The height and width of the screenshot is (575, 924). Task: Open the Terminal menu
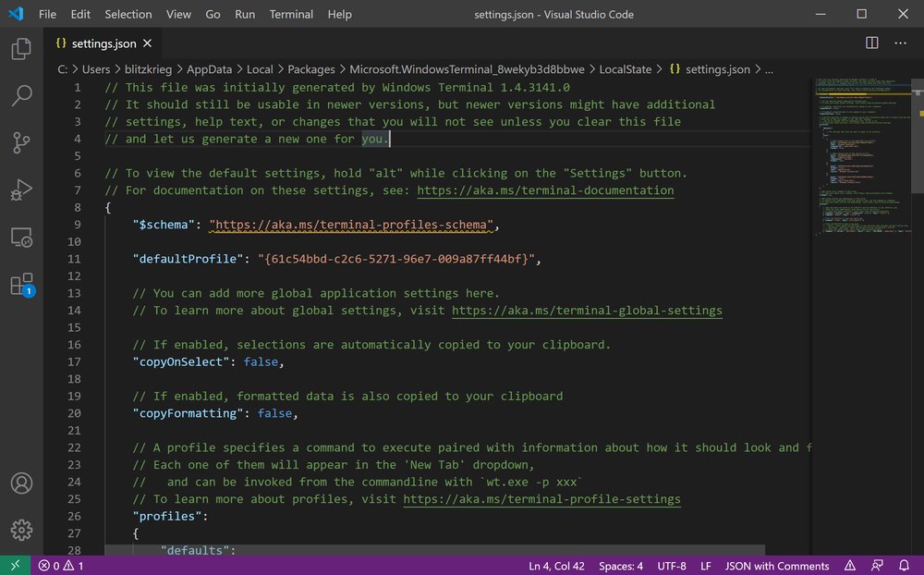pos(291,14)
